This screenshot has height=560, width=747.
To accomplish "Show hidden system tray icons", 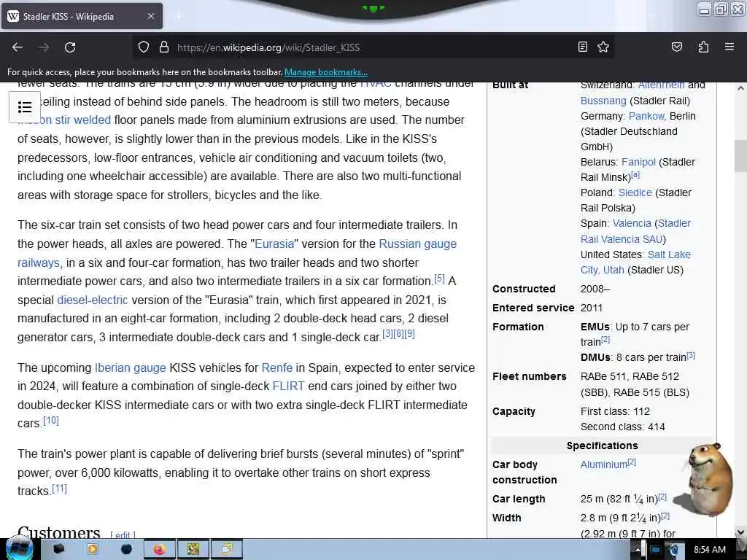I will point(638,550).
